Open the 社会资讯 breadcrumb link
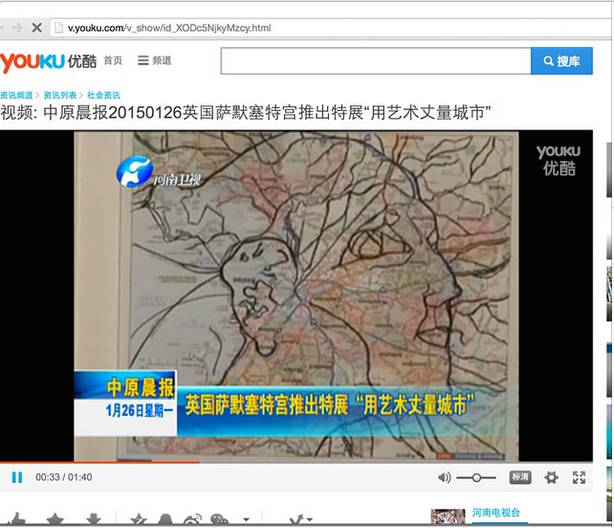The width and height of the screenshot is (614, 528). coord(105,94)
